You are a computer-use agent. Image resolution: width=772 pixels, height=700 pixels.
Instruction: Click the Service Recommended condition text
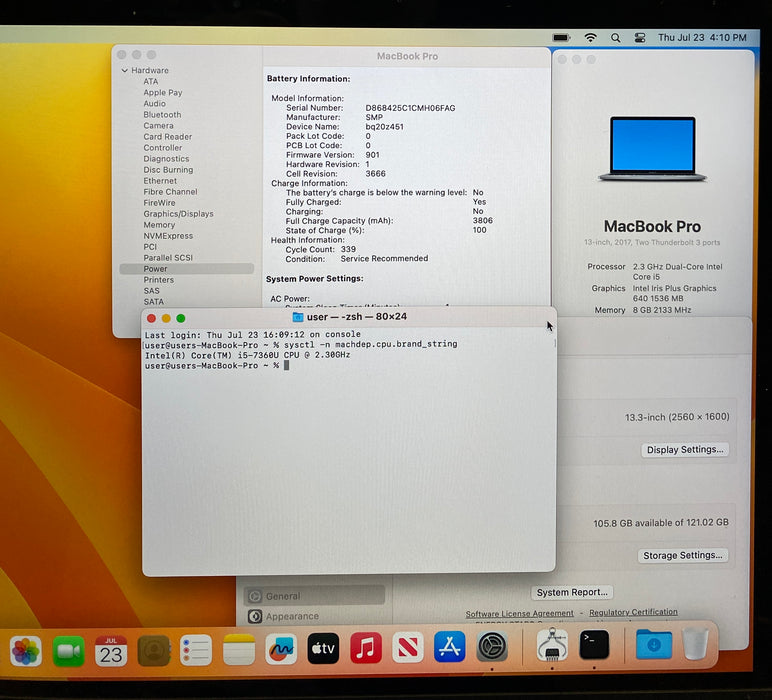coord(384,258)
